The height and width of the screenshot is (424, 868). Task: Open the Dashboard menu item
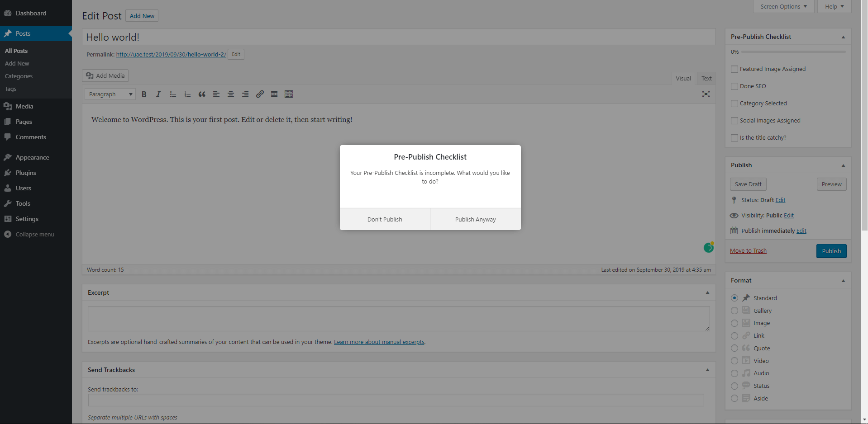pos(36,13)
